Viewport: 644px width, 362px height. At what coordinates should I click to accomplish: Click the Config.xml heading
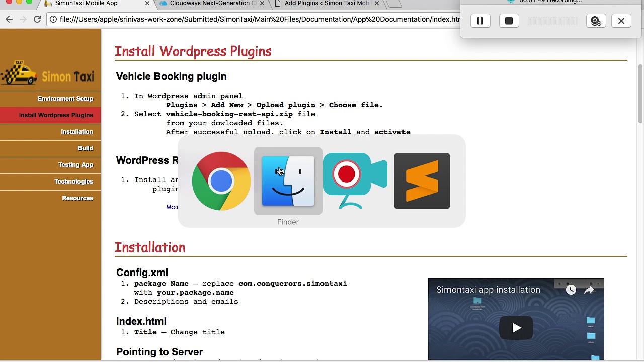pos(142,273)
